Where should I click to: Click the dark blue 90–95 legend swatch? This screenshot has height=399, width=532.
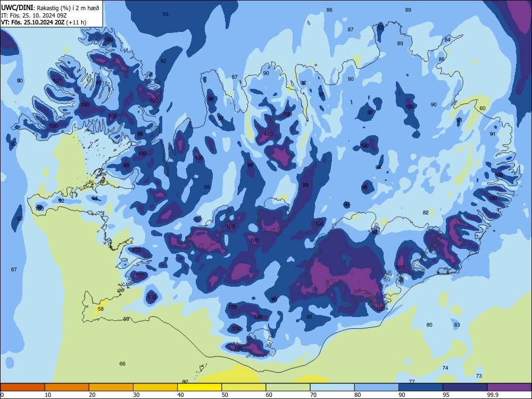421,387
